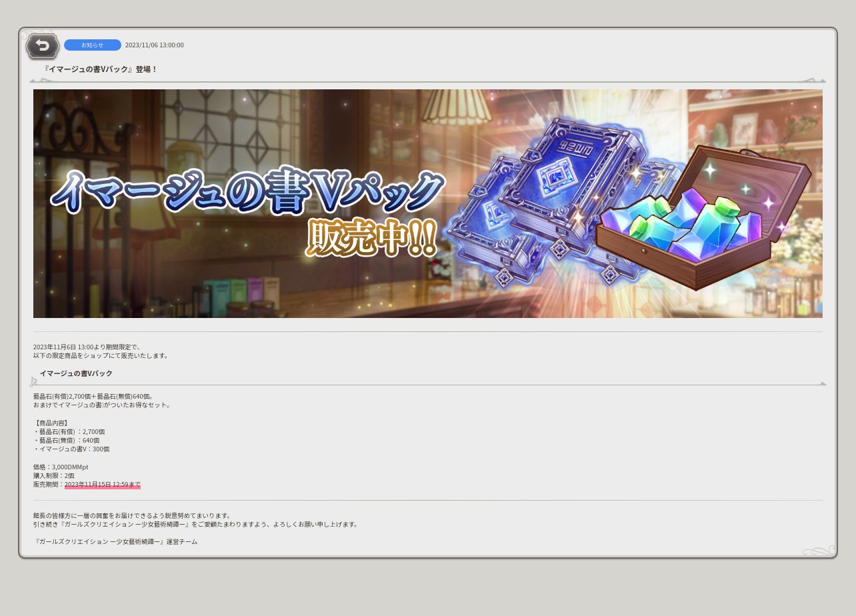Image resolution: width=856 pixels, height=616 pixels.
Task: Click the line 藝晶石(有償)2,700個＋藝晶石(無償)640個
Action: [x=94, y=397]
